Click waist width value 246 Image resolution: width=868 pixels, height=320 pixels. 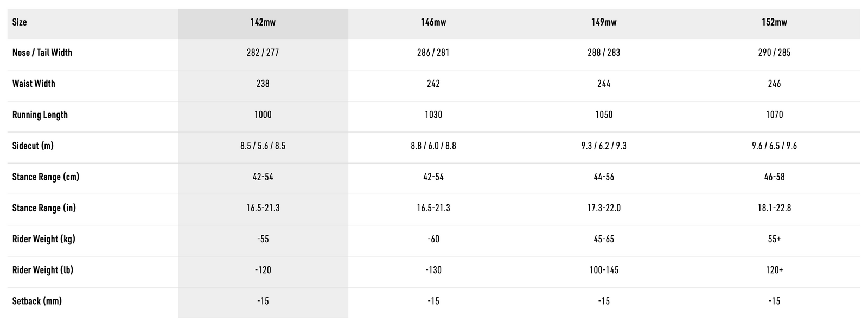(774, 84)
